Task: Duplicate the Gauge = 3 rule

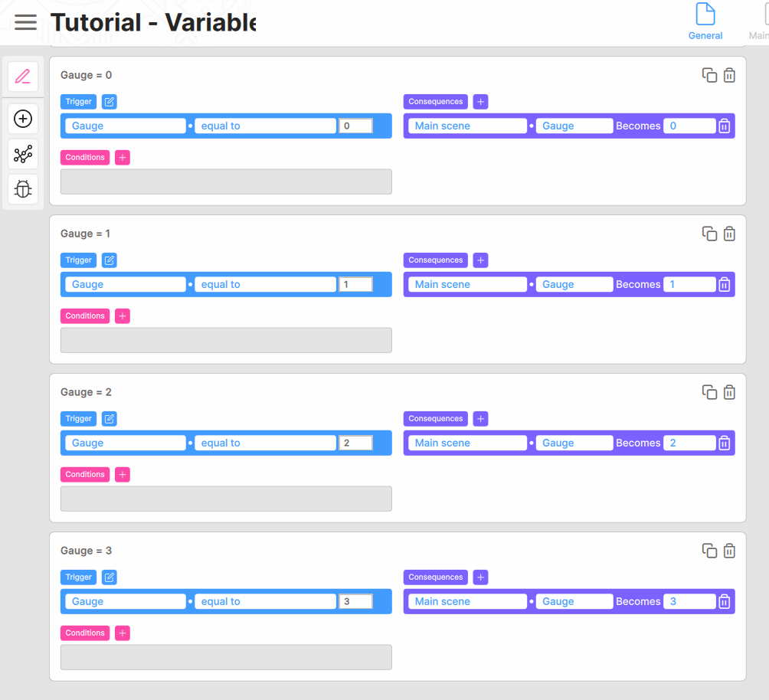Action: pyautogui.click(x=709, y=551)
